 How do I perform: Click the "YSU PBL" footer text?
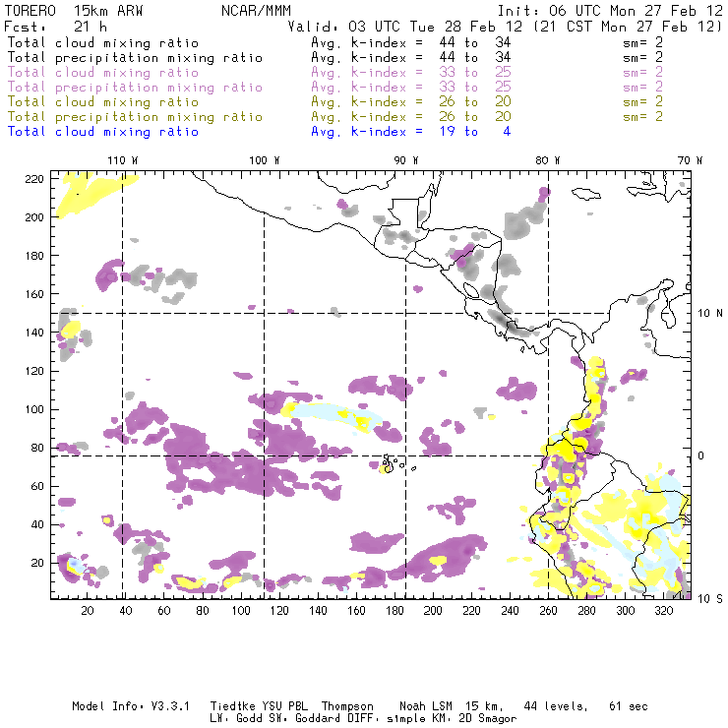[284, 706]
